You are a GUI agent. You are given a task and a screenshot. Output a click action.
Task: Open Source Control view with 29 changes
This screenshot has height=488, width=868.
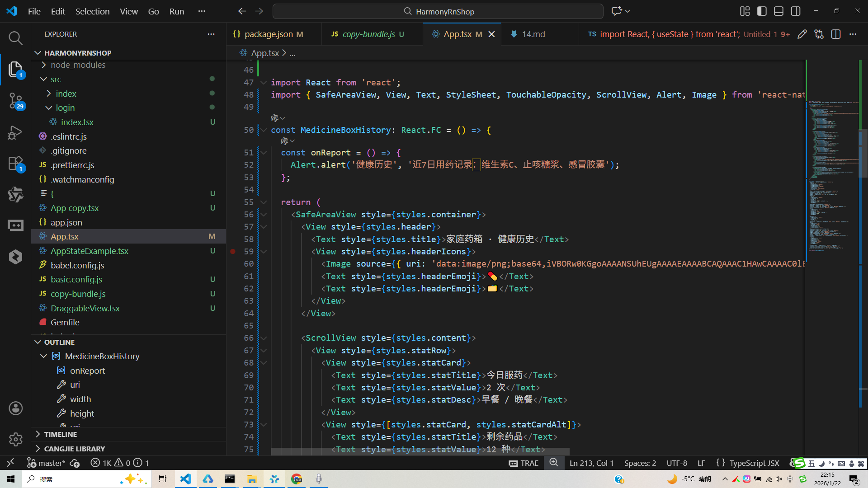tap(15, 101)
